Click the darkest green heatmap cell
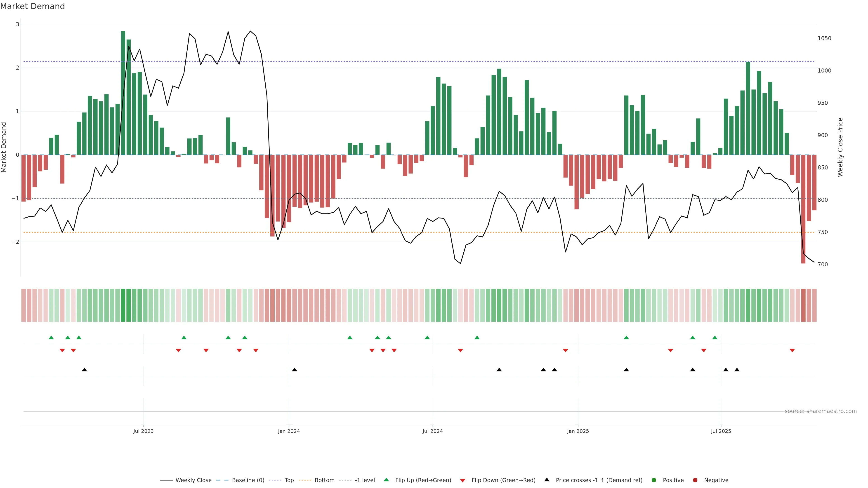Screen dimensions: 868x488 tap(123, 305)
